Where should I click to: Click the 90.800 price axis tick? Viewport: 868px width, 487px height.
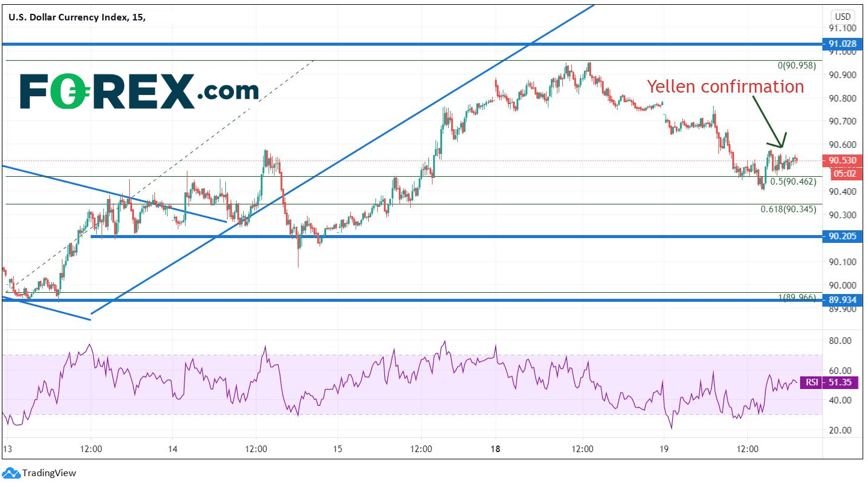tap(842, 98)
